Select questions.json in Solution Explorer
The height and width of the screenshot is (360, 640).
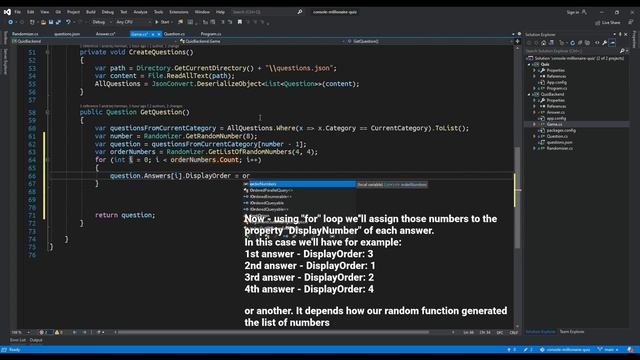[x=559, y=142]
